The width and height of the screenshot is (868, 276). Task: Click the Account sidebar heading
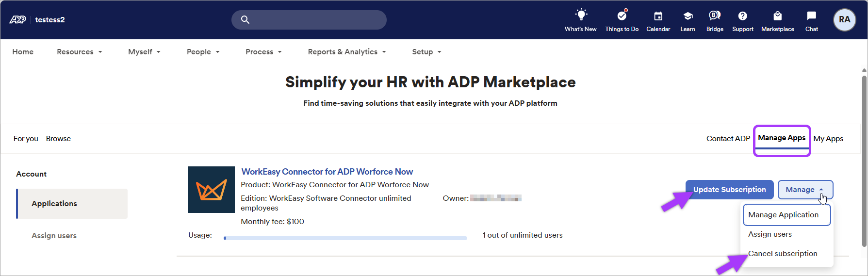point(32,174)
